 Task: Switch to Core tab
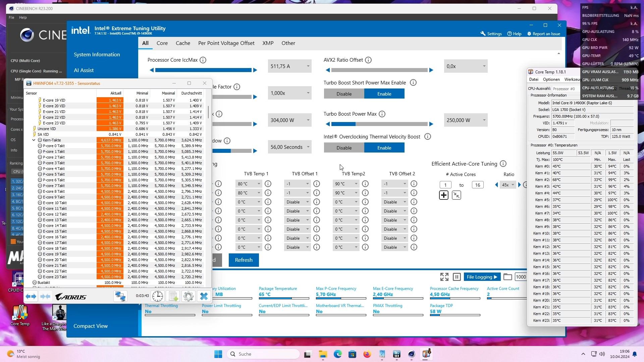(x=162, y=43)
